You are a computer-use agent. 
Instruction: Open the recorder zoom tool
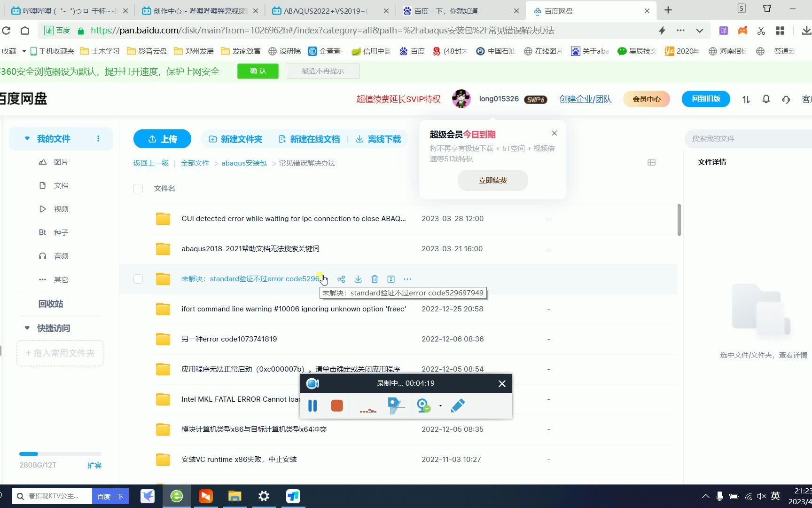(424, 405)
